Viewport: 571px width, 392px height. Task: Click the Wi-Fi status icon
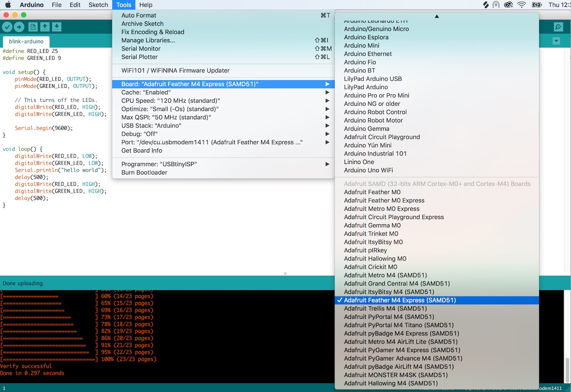coord(522,5)
